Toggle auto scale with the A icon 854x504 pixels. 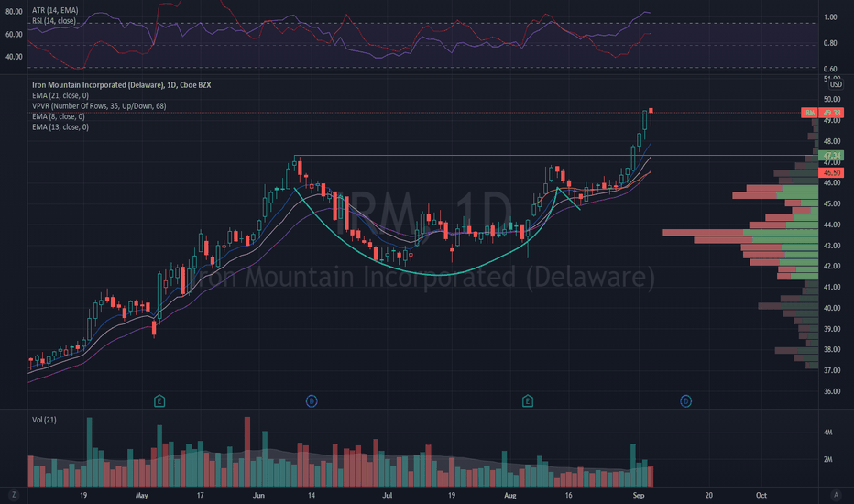(x=836, y=495)
